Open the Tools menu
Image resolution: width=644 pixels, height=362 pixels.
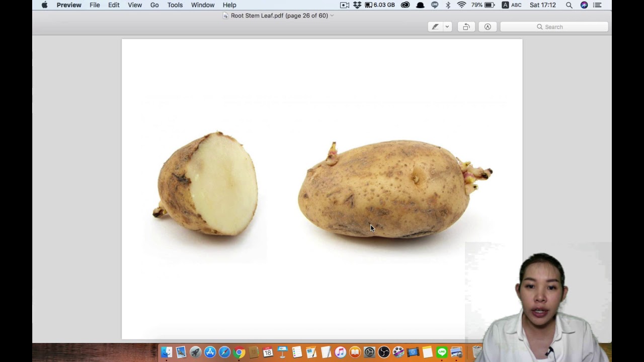(175, 5)
